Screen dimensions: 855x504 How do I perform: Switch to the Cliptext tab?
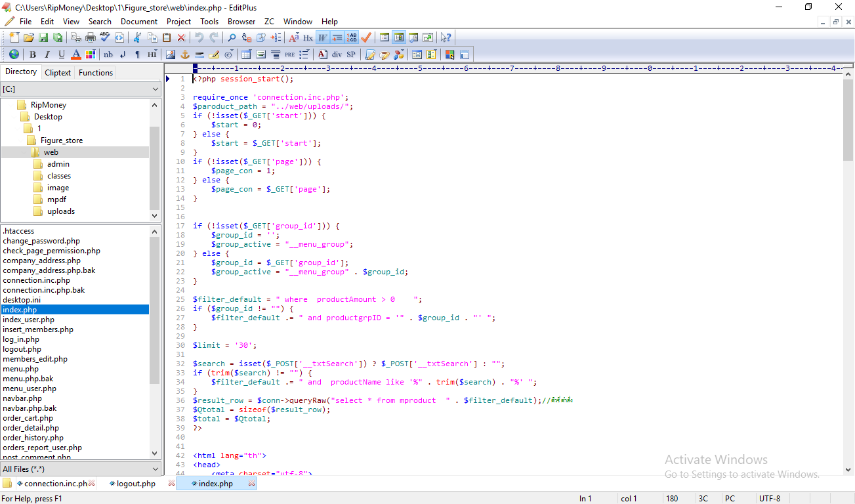coord(58,73)
